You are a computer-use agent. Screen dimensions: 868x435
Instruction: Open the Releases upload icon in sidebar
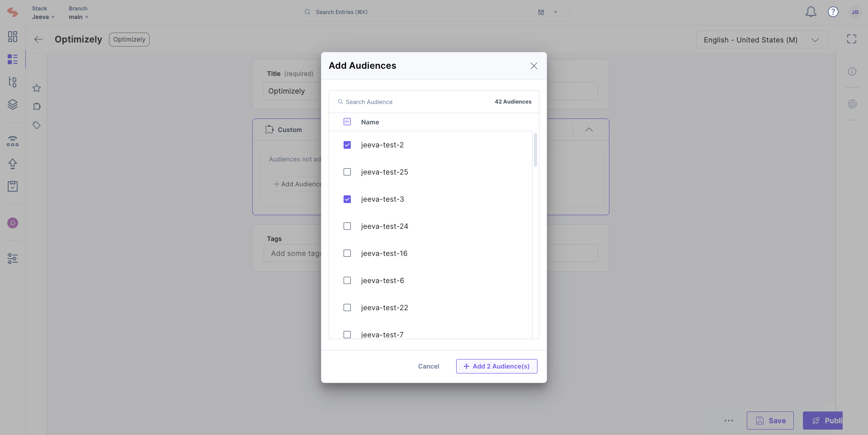point(13,164)
